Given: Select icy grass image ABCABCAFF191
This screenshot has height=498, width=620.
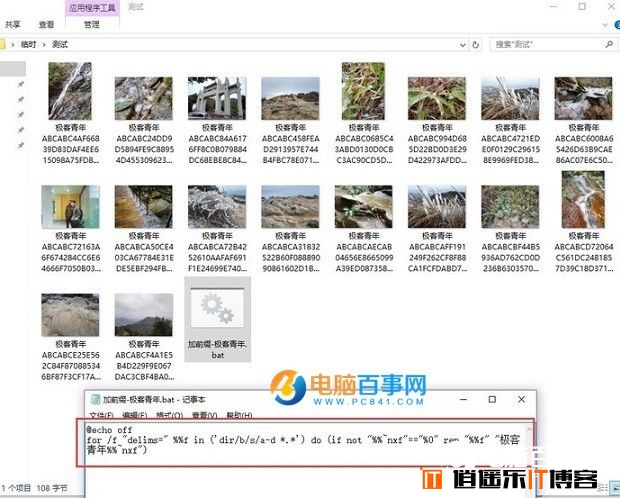Looking at the screenshot, I should [437, 206].
